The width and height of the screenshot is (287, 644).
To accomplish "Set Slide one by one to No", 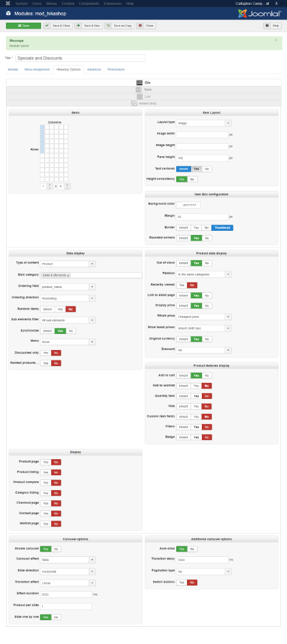I will click(56, 617).
